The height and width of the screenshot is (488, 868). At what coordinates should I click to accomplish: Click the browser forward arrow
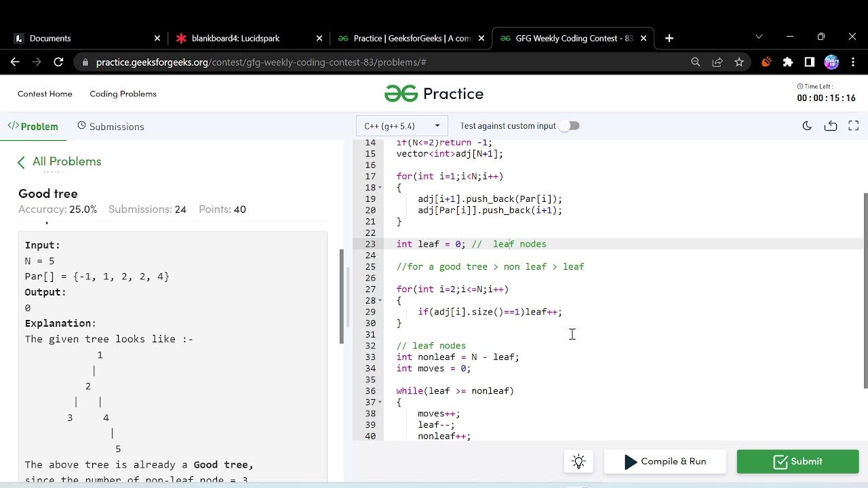click(x=37, y=62)
